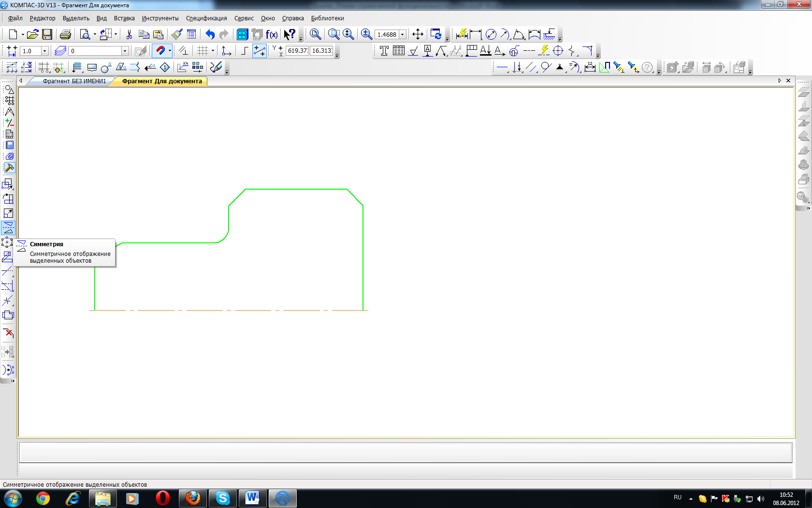
Task: Select the center mark crosshair tool
Action: (x=558, y=51)
